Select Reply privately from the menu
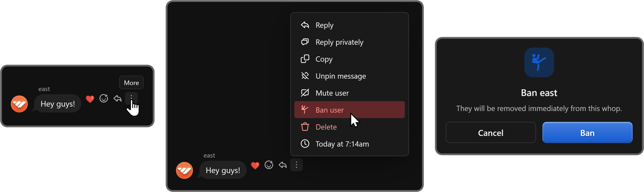The image size is (644, 192). point(339,42)
